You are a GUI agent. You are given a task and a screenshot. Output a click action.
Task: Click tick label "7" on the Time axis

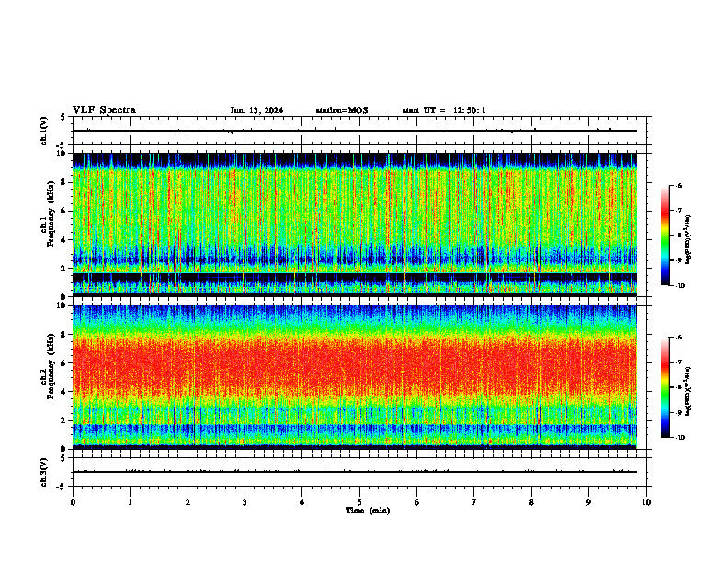coord(474,502)
